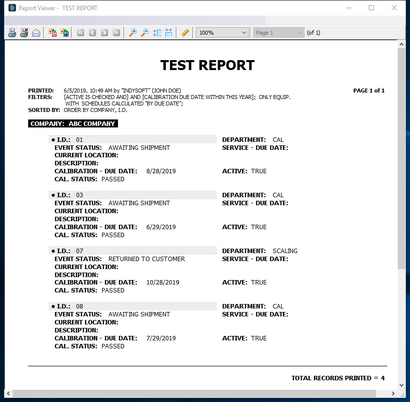Click the fit page width icon
410x402 pixels.
pyautogui.click(x=169, y=33)
